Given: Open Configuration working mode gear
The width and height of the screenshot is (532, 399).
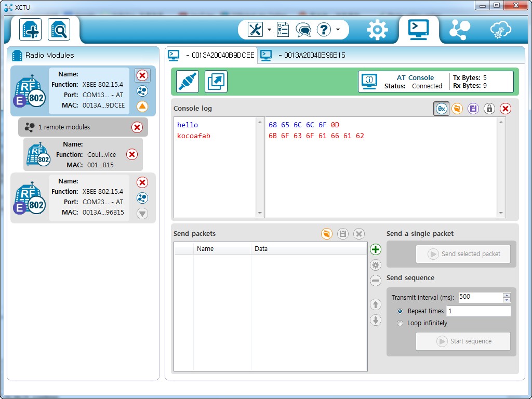Looking at the screenshot, I should tap(377, 30).
